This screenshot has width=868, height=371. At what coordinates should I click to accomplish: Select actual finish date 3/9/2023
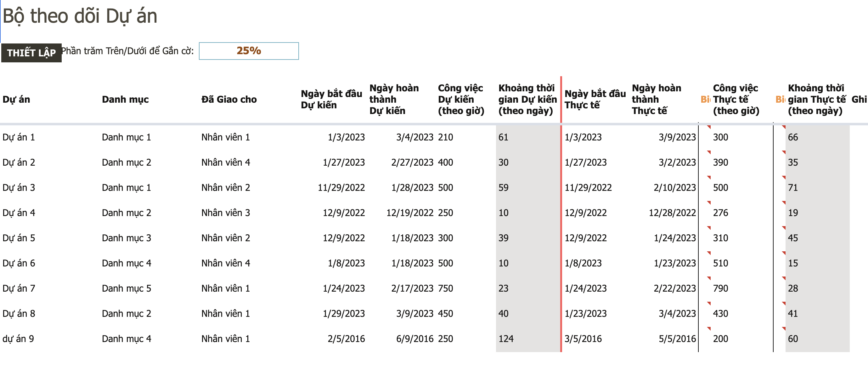pyautogui.click(x=677, y=137)
